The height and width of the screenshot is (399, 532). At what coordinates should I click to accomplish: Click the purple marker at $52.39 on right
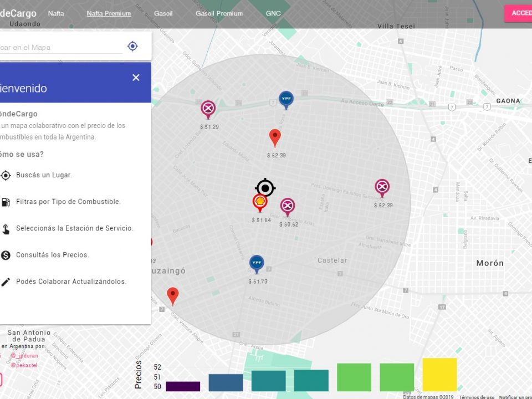tap(382, 188)
